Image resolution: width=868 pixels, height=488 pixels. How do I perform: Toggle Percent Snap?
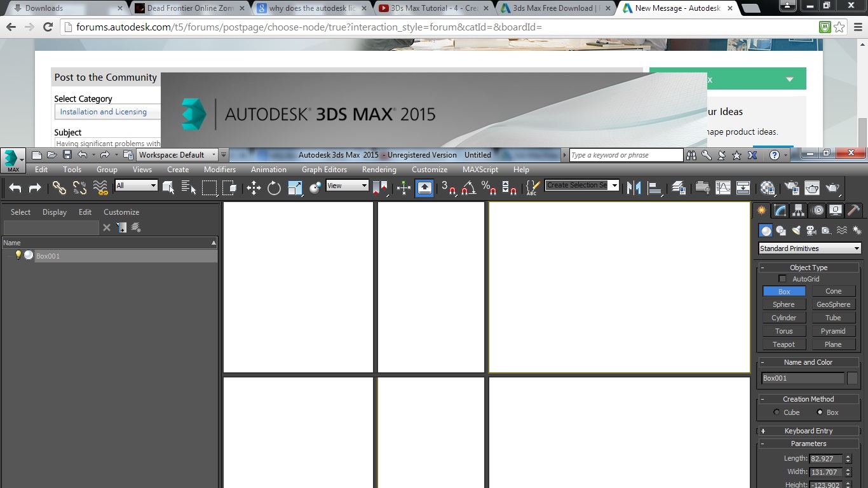(489, 187)
